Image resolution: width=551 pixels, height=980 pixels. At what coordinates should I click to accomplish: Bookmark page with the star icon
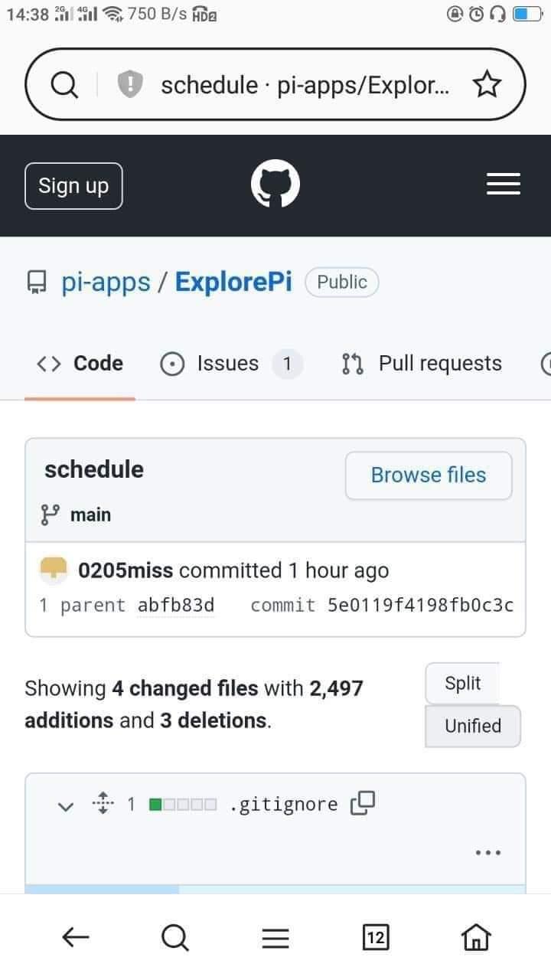[x=487, y=85]
